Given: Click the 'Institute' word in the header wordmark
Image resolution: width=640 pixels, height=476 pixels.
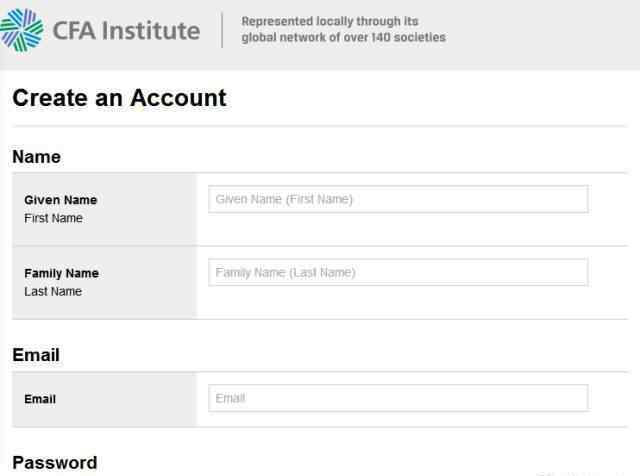Looking at the screenshot, I should tap(151, 31).
